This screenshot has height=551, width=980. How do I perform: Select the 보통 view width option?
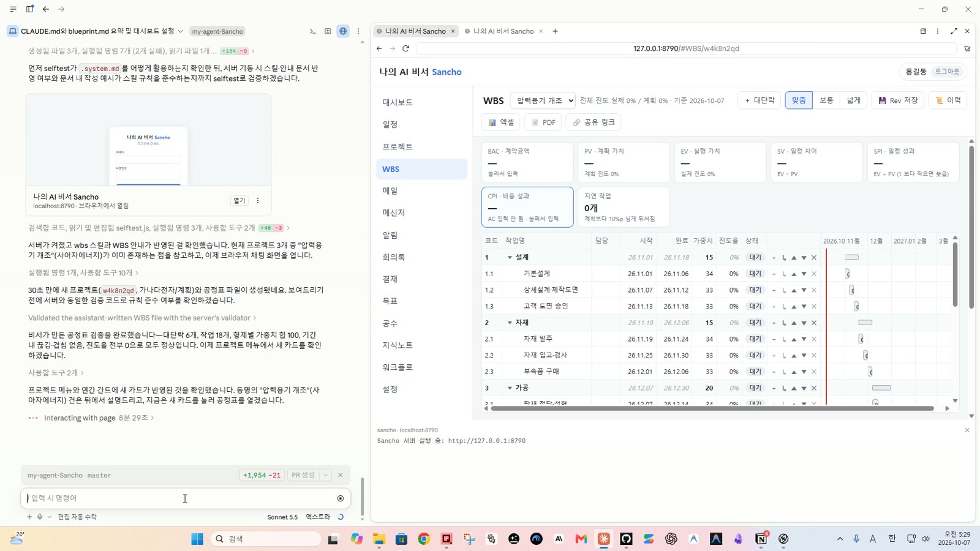[x=826, y=100]
